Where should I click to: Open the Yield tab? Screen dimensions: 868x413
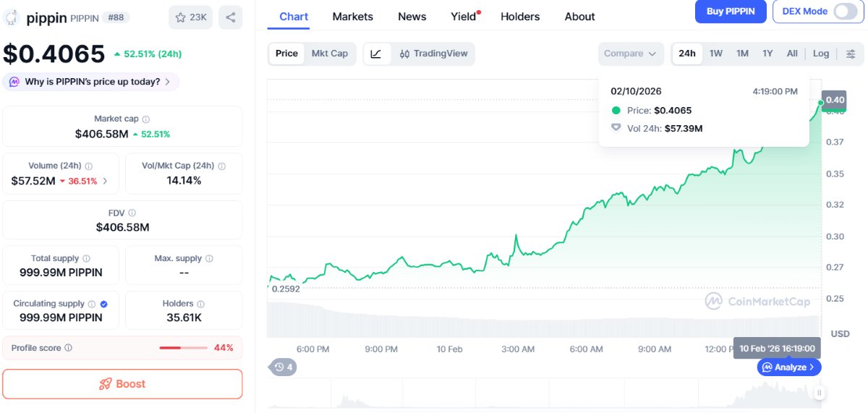(x=464, y=16)
